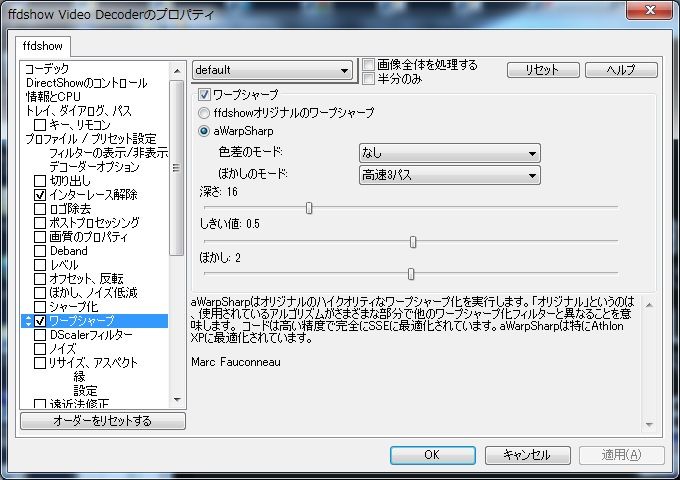Uncheck the ワープシャープ checkbox in right panel

204,94
